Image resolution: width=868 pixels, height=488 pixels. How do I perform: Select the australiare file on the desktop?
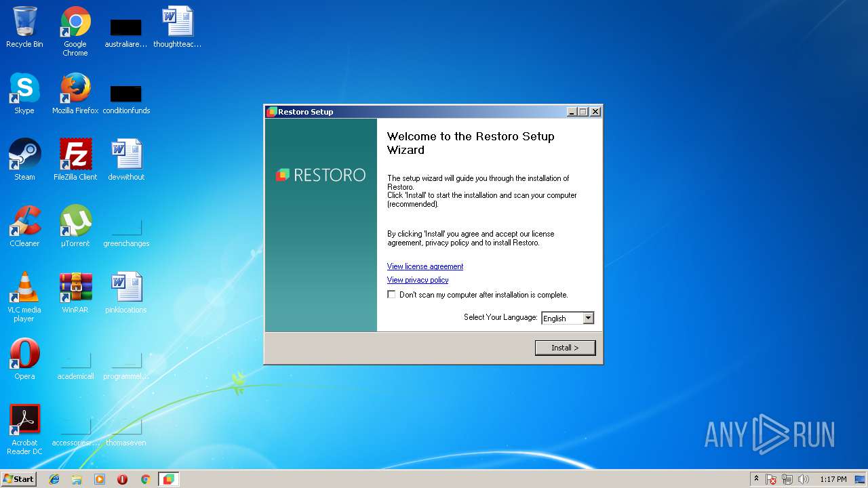point(126,33)
